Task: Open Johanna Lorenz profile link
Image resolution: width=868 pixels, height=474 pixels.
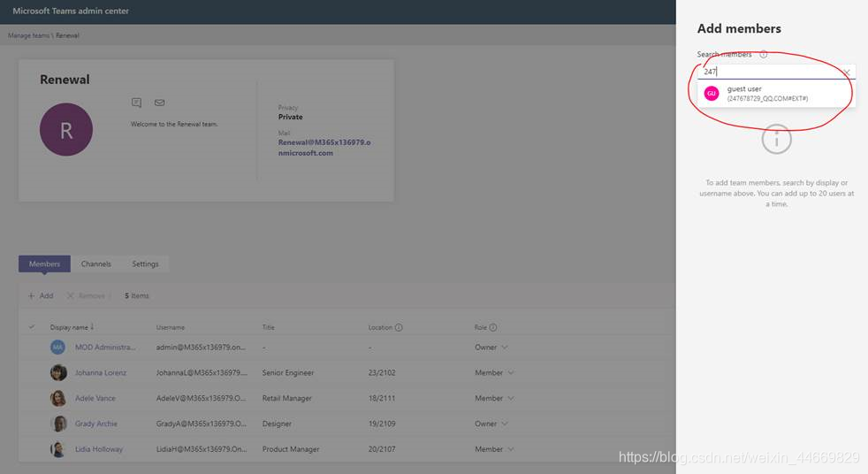Action: pos(101,372)
